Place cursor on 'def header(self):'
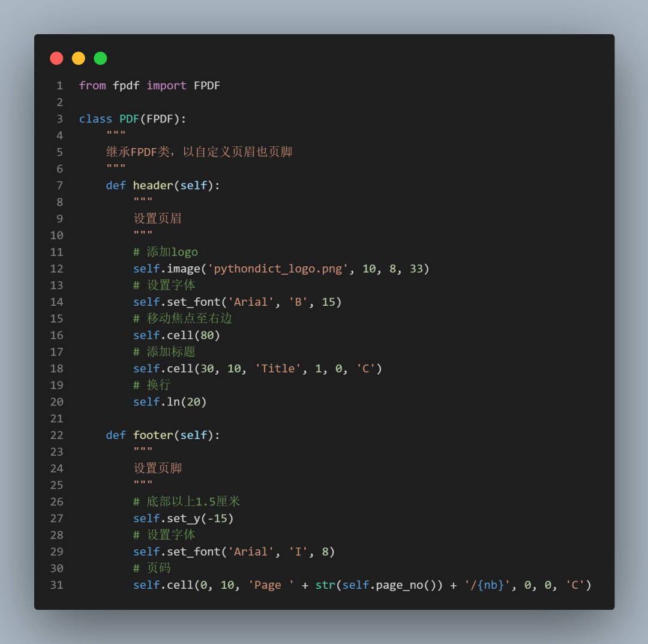This screenshot has height=644, width=648. pyautogui.click(x=163, y=185)
